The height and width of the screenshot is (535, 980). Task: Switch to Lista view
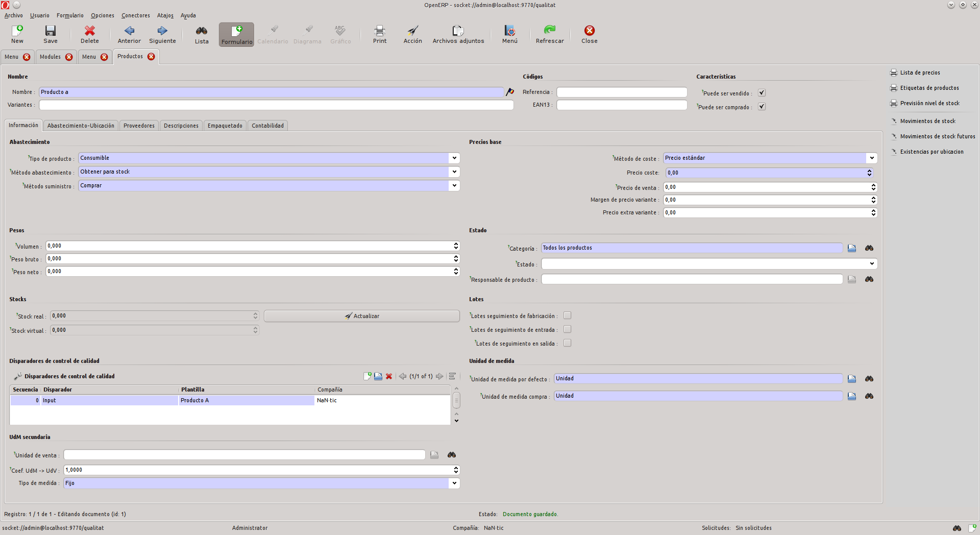tap(202, 34)
